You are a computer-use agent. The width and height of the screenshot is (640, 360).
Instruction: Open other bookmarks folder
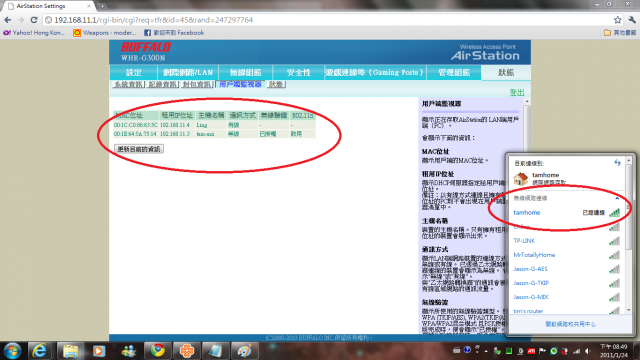(620, 33)
